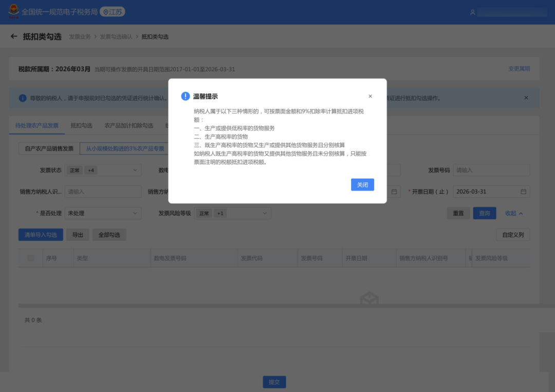Image resolution: width=555 pixels, height=392 pixels.
Task: Expand the 发票状态 dropdown
Action: coord(103,170)
